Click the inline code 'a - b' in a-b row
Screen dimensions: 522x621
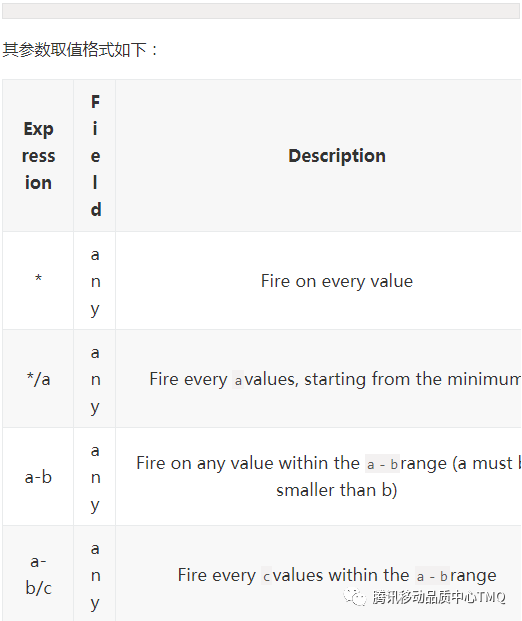coord(382,464)
